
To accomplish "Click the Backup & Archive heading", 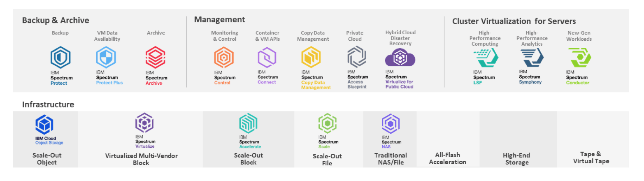I will pos(56,20).
